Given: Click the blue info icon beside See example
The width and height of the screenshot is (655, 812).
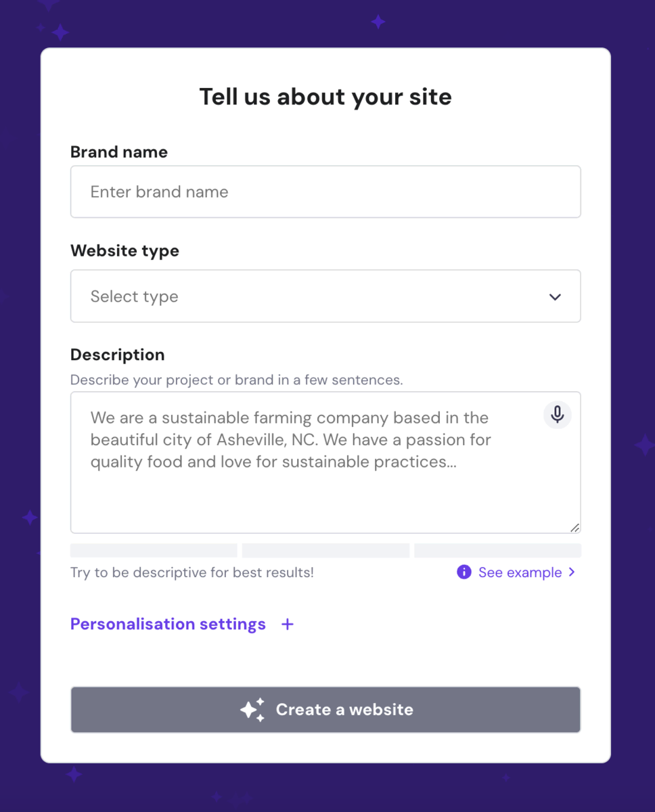Looking at the screenshot, I should click(x=464, y=572).
